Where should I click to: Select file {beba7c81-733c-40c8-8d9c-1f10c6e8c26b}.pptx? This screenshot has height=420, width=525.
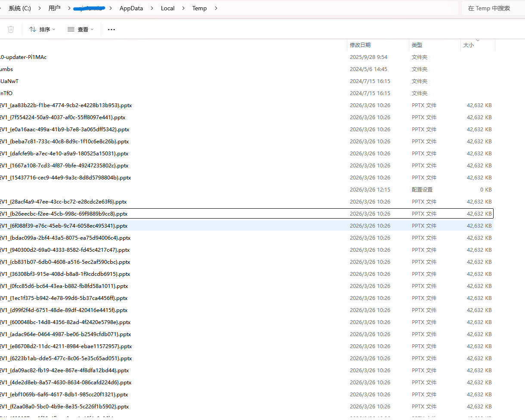pos(247,141)
